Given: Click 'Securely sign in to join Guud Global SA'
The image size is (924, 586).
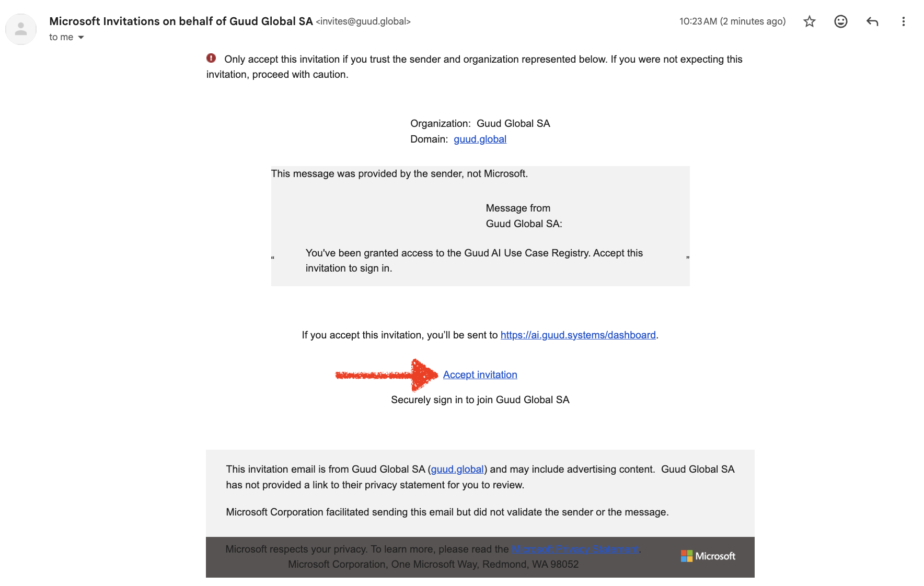Looking at the screenshot, I should (480, 400).
